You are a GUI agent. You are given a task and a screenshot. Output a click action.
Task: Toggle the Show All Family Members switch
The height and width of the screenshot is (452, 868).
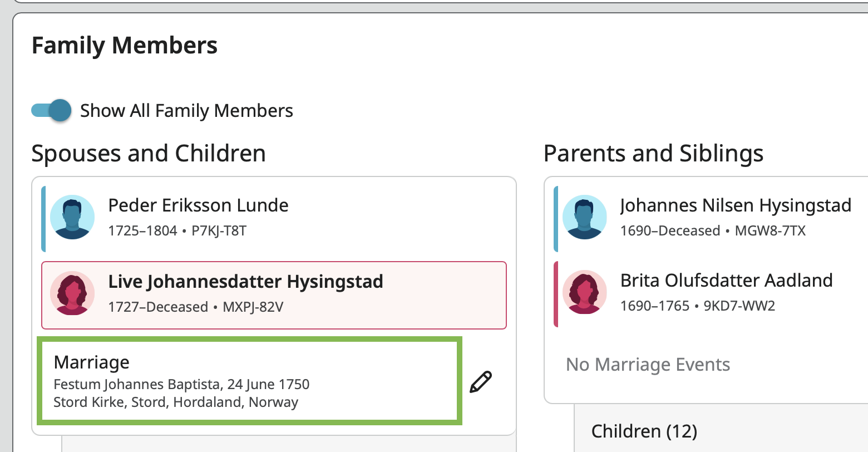click(x=51, y=110)
